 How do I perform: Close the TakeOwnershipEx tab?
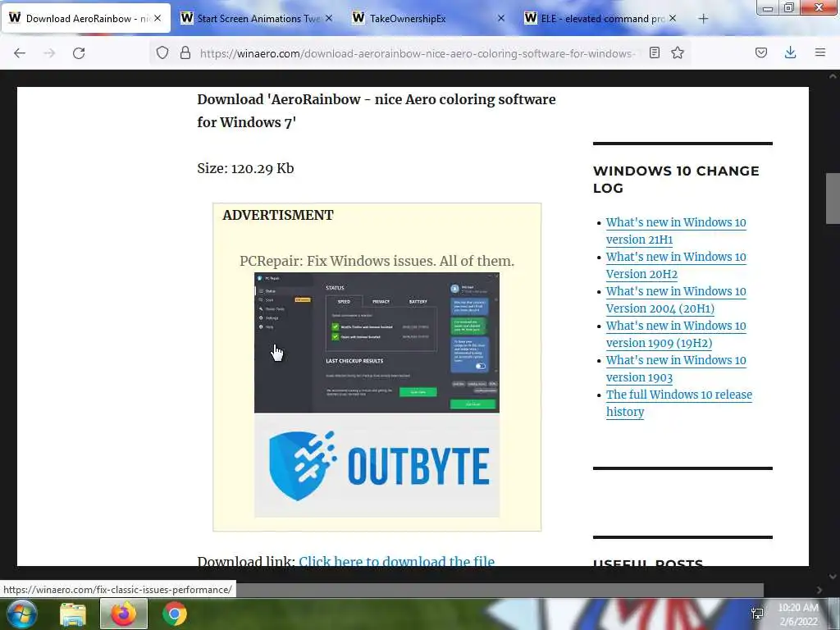[501, 18]
